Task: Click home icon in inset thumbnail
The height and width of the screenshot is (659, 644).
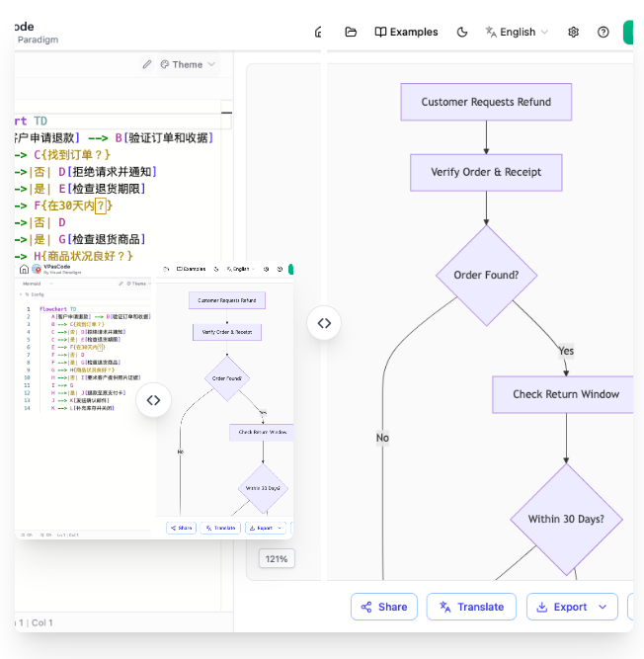Action: tap(25, 269)
